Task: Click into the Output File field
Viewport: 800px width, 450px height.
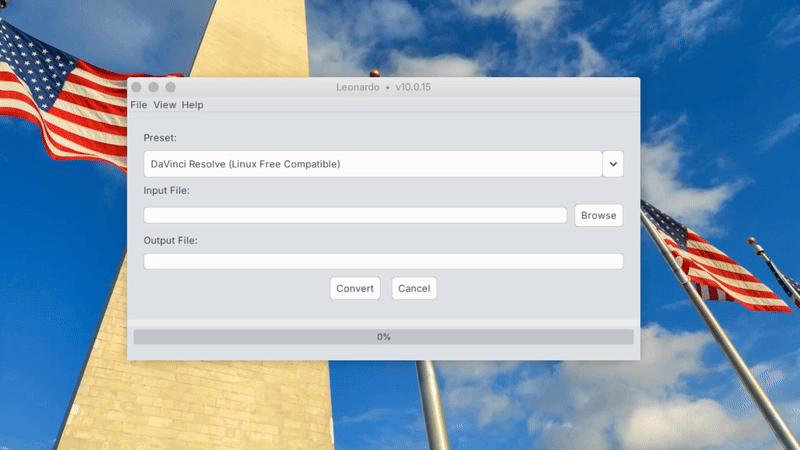Action: click(x=383, y=261)
